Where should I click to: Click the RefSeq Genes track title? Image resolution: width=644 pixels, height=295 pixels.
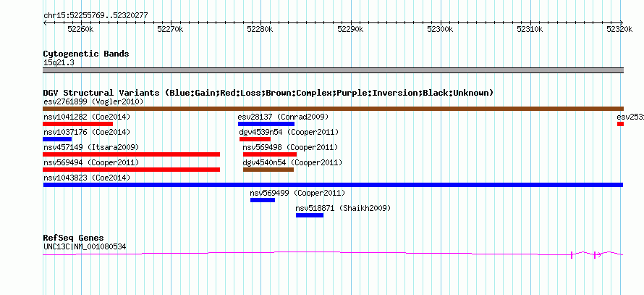(74, 238)
